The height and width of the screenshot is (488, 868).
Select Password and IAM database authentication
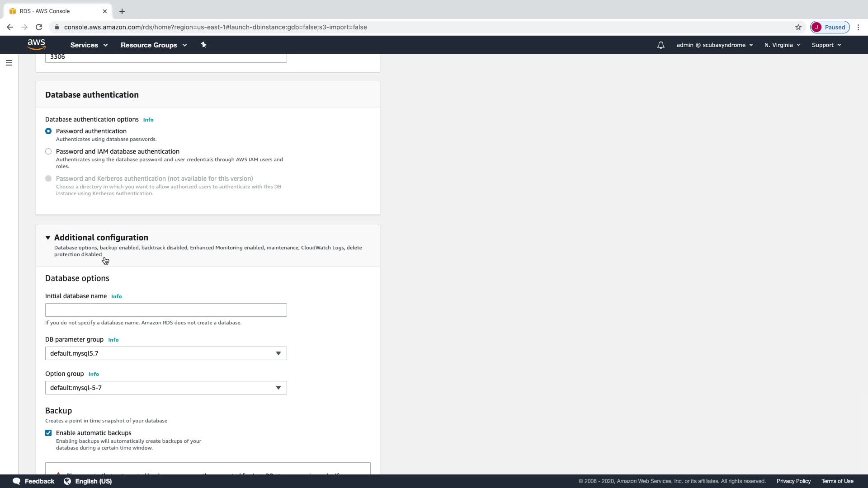click(48, 151)
